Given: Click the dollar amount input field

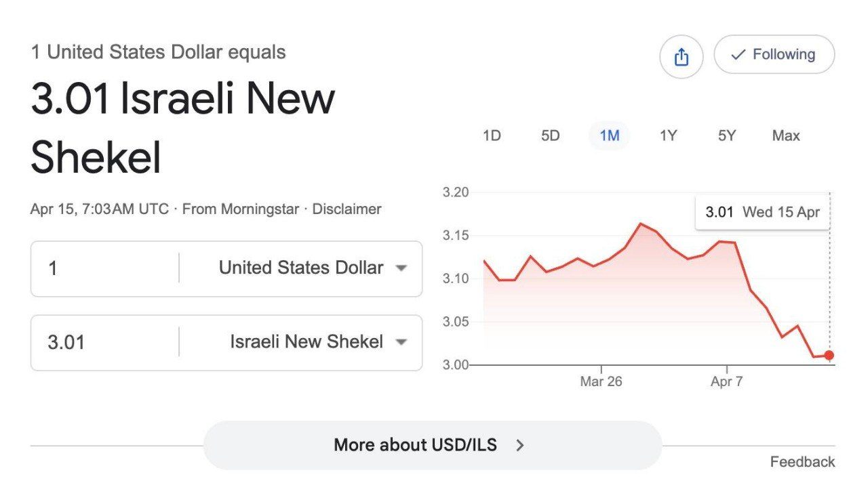Looking at the screenshot, I should 105,268.
